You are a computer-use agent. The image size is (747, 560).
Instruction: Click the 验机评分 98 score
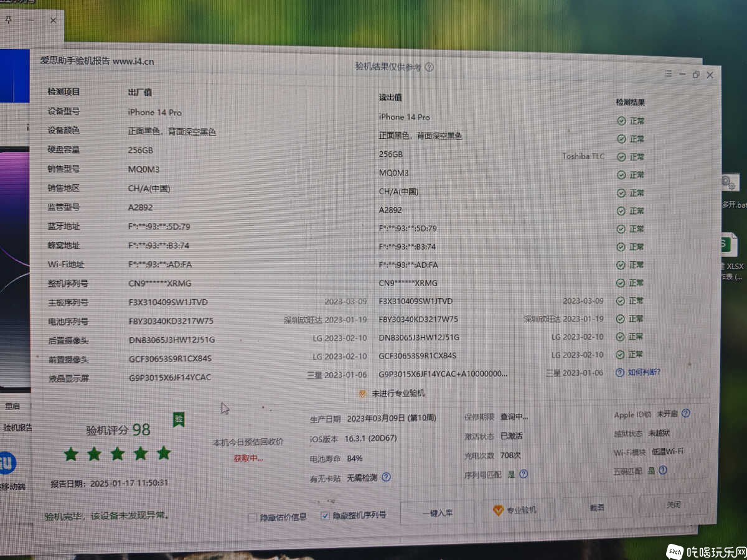(118, 430)
